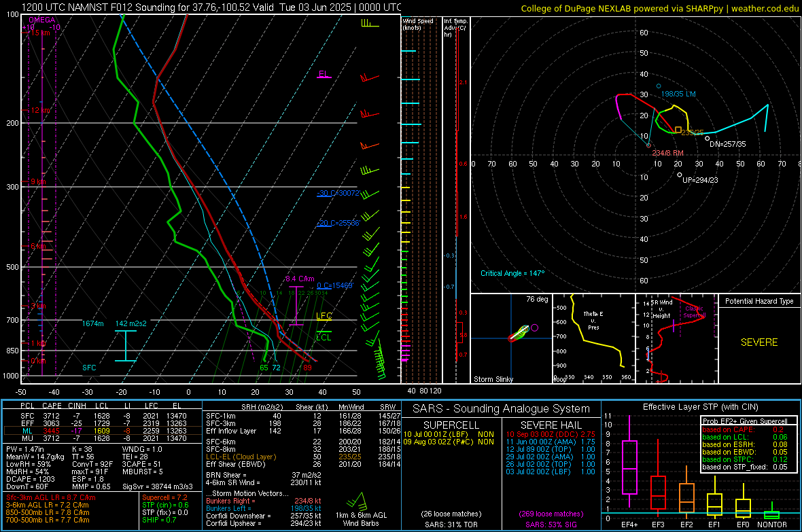Select the SFC parcel row in table
The image size is (802, 532).
(x=103, y=416)
